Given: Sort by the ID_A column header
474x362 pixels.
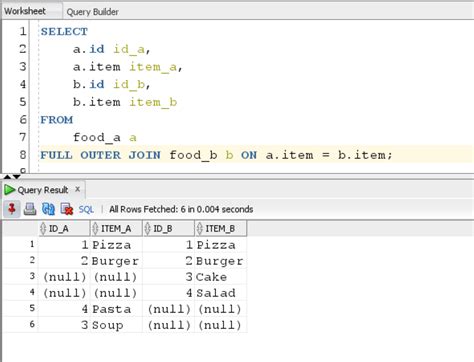Looking at the screenshot, I should point(64,228).
